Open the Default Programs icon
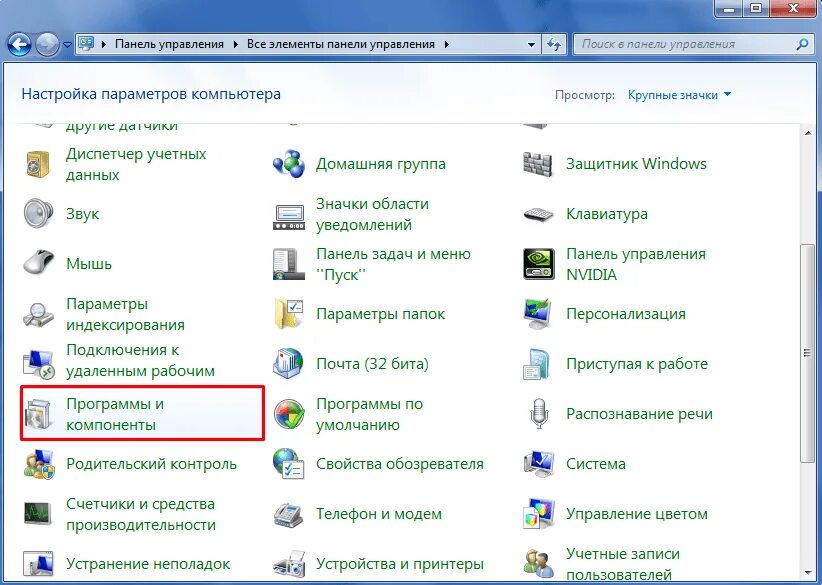The image size is (822, 585). coord(289,414)
